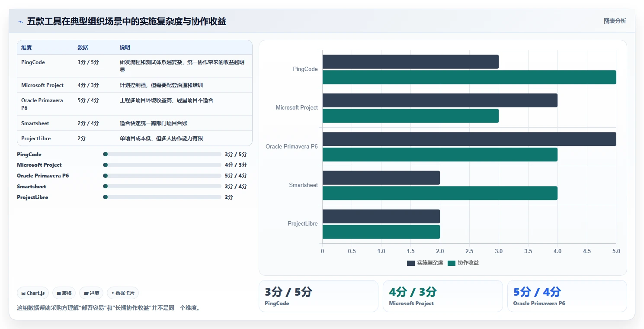Click the Smartsheet progress bar
The width and height of the screenshot is (644, 329).
click(162, 187)
